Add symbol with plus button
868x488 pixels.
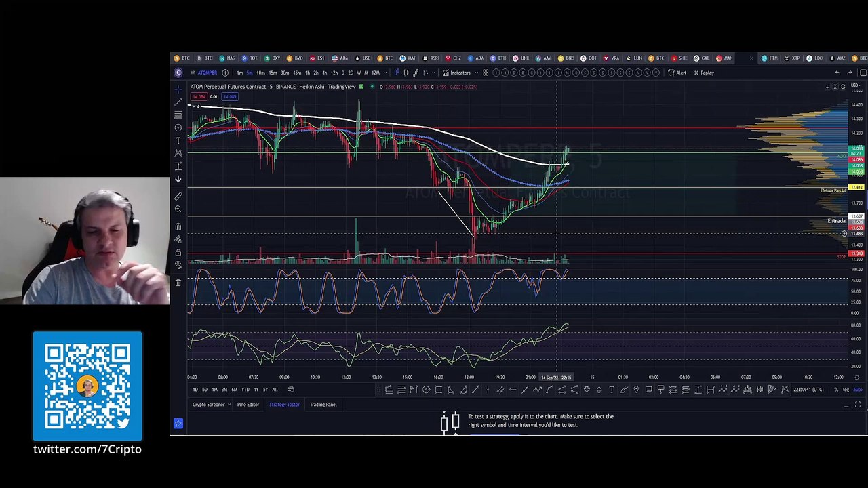(225, 73)
